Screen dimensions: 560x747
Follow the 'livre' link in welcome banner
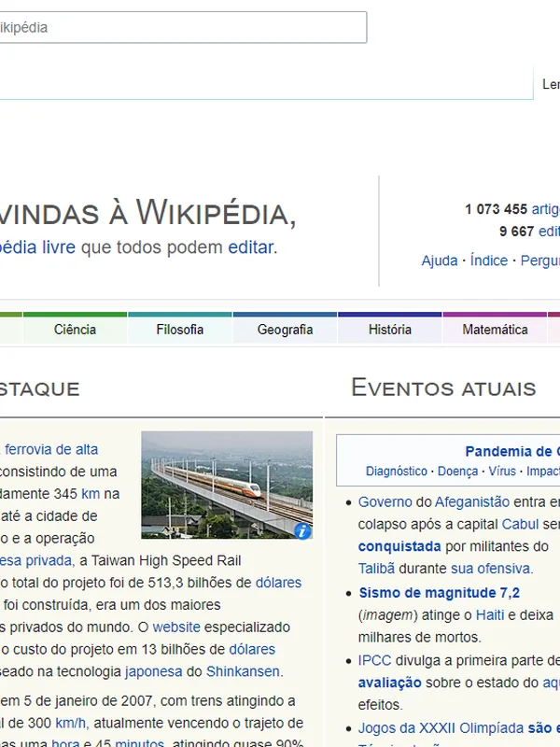(59, 247)
